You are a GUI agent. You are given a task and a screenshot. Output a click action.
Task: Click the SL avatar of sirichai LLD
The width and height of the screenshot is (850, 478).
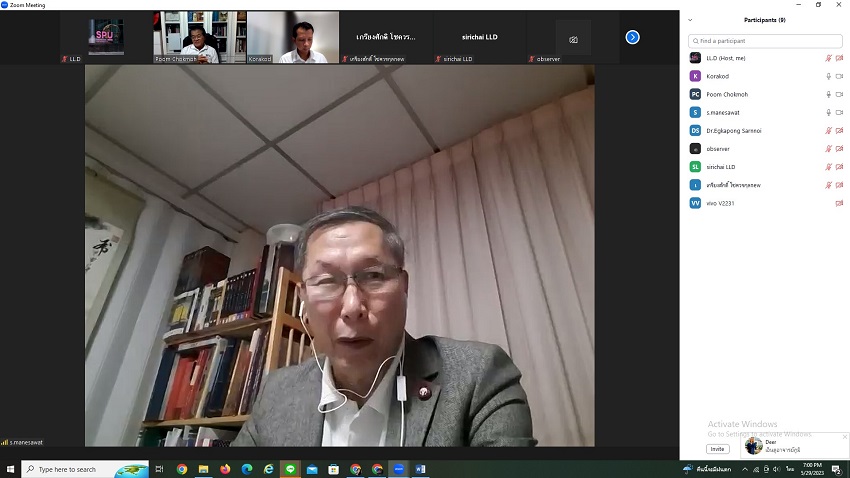pyautogui.click(x=695, y=167)
